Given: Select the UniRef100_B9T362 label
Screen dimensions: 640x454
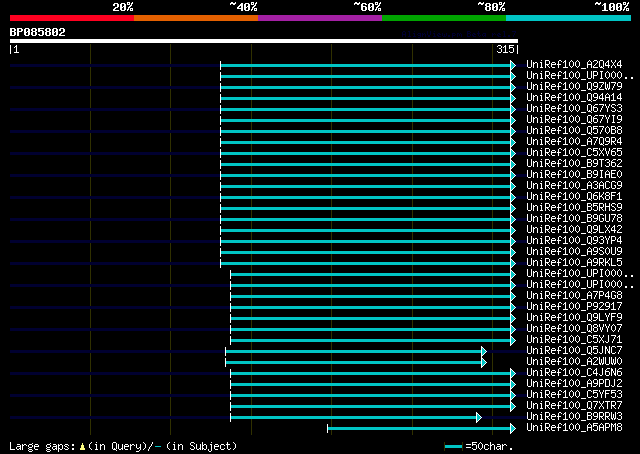Looking at the screenshot, I should (574, 164).
